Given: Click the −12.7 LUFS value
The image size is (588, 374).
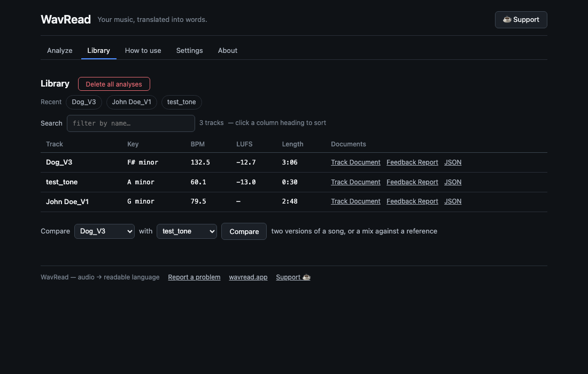Looking at the screenshot, I should (246, 162).
